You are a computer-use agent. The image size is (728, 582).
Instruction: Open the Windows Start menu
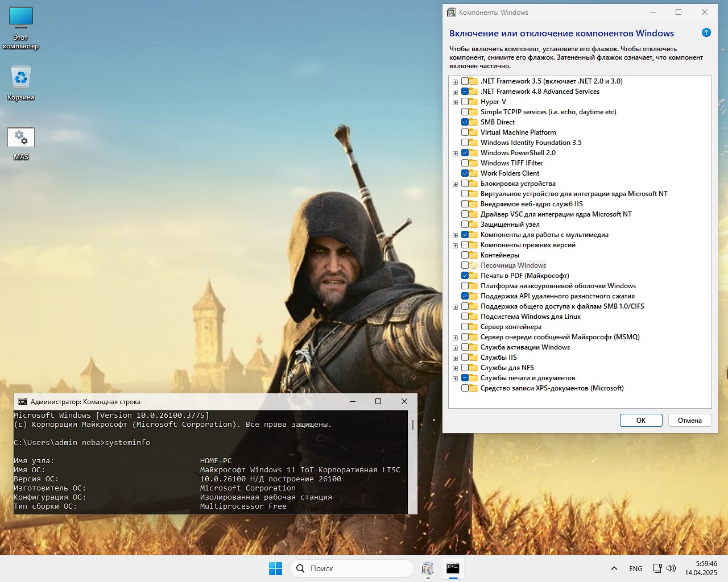point(275,568)
